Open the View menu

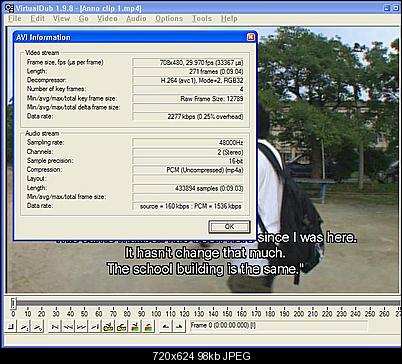61,19
